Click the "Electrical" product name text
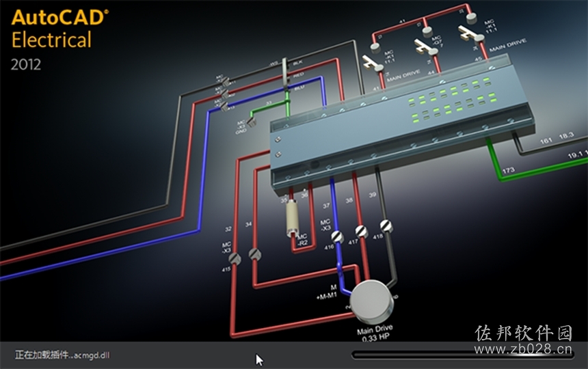Screen dimensions: 588x369 tap(51, 40)
